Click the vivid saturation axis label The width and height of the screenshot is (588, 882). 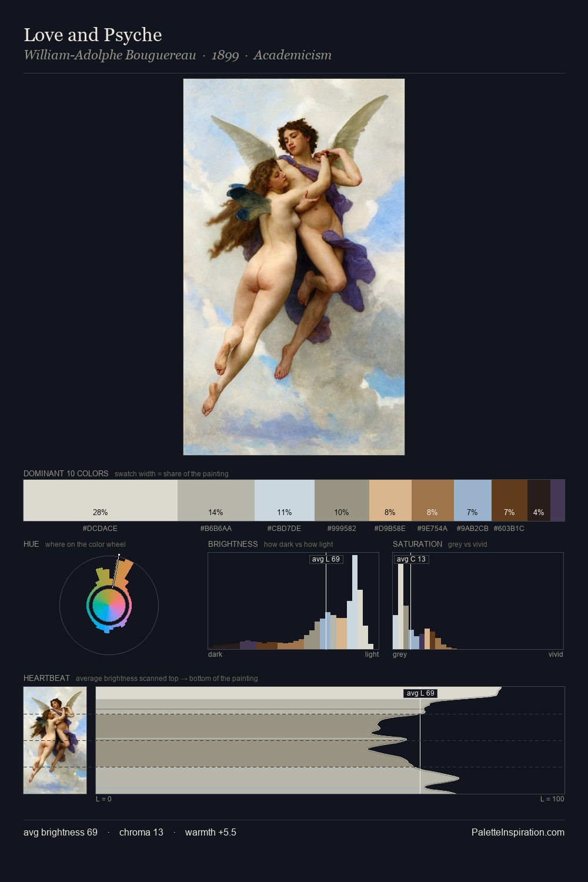coord(556,654)
